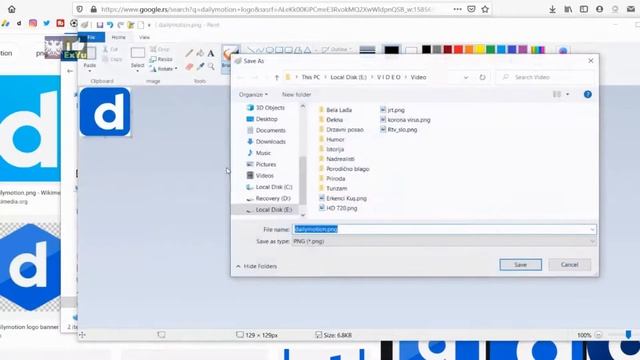This screenshot has height=360, width=640.
Task: Select the Magnifier tool in Paint
Action: 211,67
